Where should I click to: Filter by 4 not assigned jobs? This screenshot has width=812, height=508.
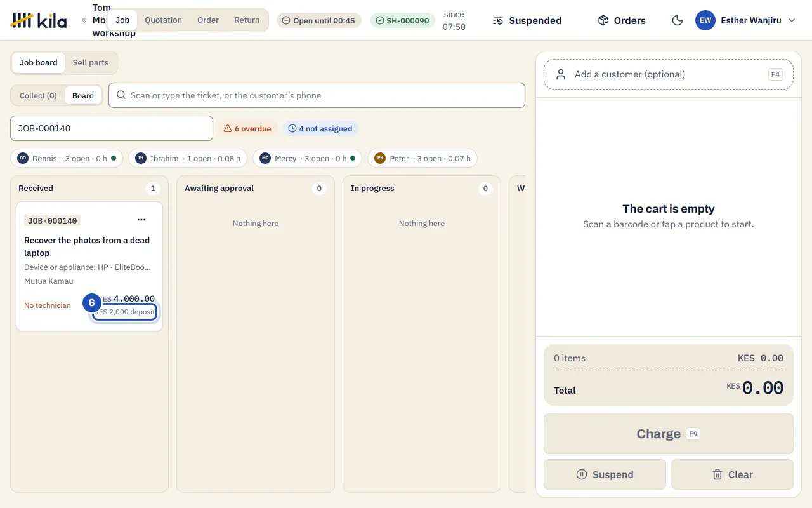(320, 128)
